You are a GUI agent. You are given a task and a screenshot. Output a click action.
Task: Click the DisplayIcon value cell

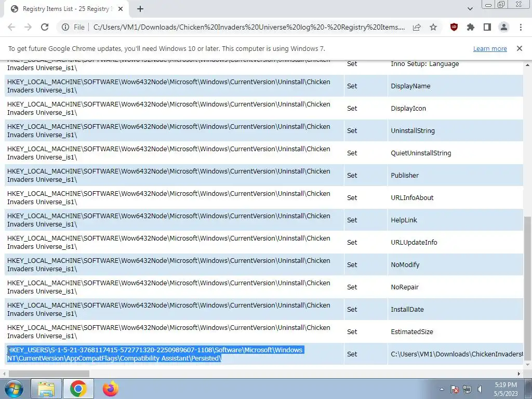point(455,108)
